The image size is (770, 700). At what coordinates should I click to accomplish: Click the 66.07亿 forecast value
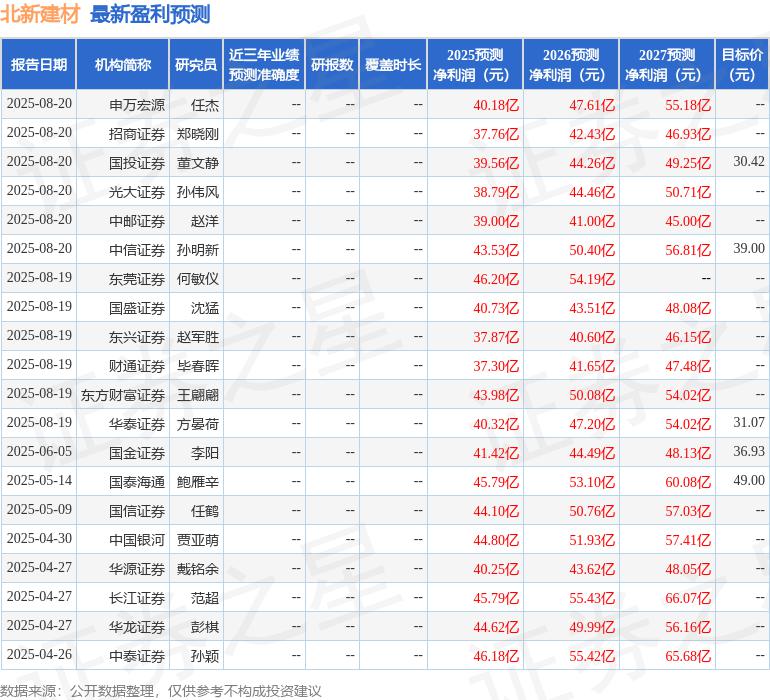click(x=688, y=597)
